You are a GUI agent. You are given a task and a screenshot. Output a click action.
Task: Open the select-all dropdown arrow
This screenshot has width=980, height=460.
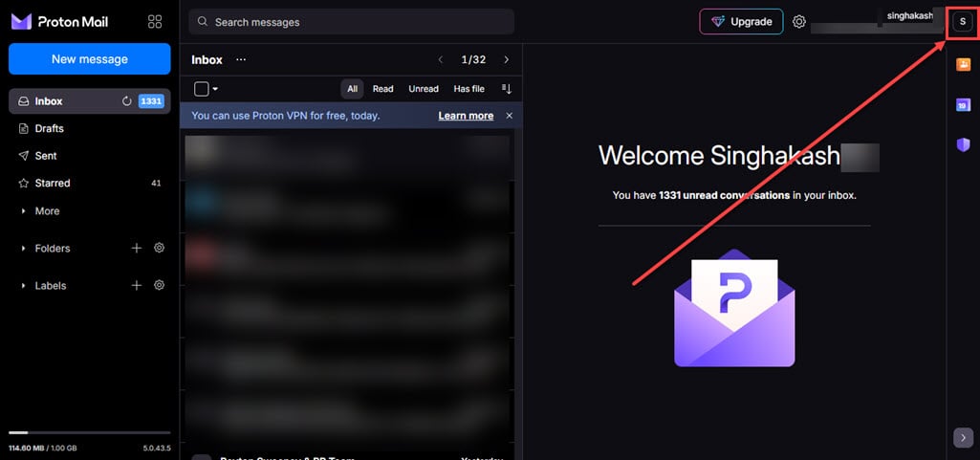click(215, 89)
